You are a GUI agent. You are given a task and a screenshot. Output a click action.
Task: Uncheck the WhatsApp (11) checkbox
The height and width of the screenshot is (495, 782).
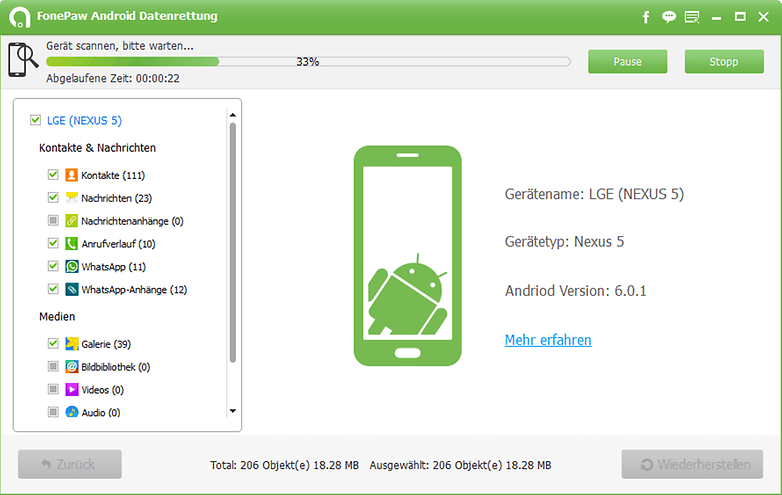click(x=53, y=266)
